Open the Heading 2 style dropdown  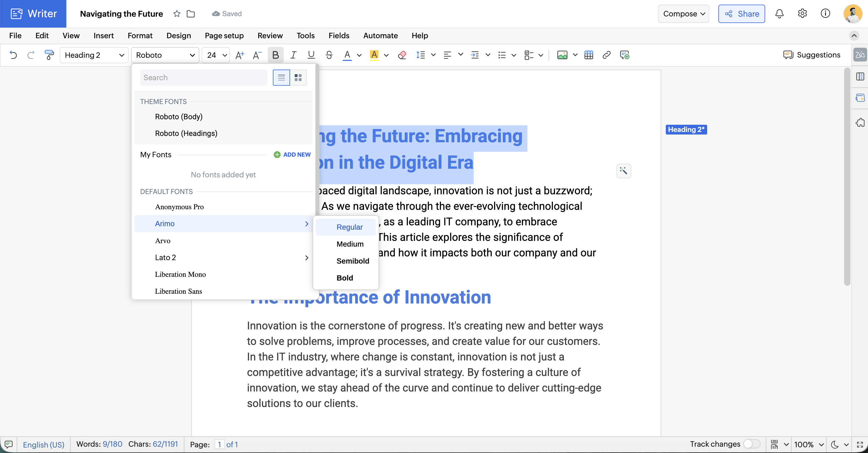pyautogui.click(x=94, y=55)
